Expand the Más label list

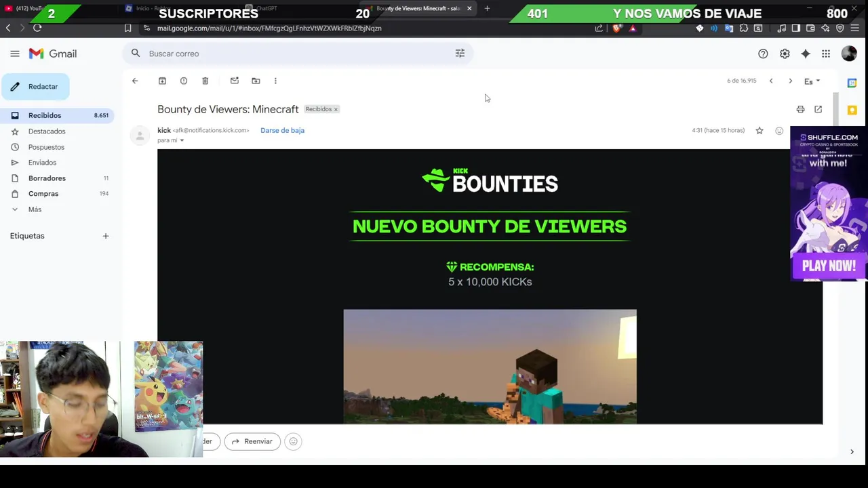pyautogui.click(x=35, y=209)
